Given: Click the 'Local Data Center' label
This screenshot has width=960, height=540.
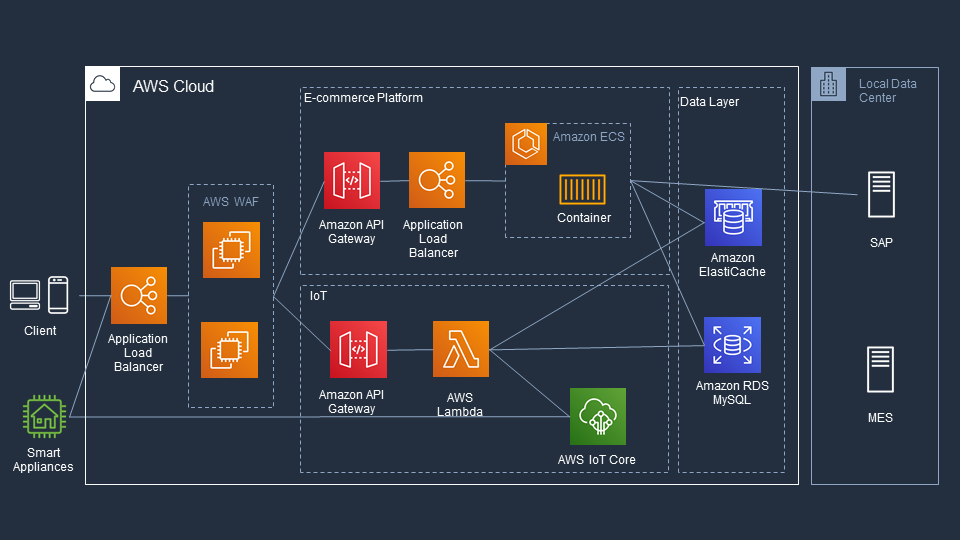Looking at the screenshot, I should tap(888, 91).
